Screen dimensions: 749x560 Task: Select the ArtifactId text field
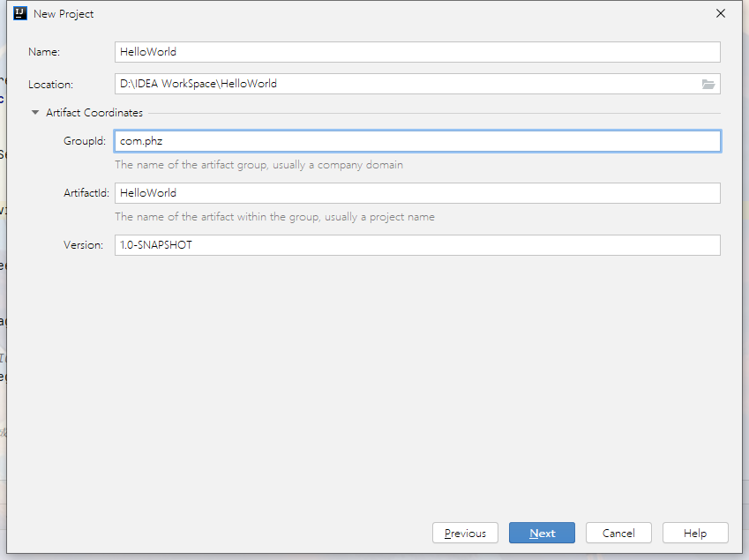417,193
